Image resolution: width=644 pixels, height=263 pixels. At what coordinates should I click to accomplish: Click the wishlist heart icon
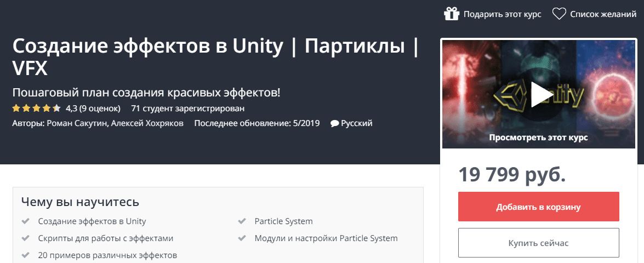(558, 14)
